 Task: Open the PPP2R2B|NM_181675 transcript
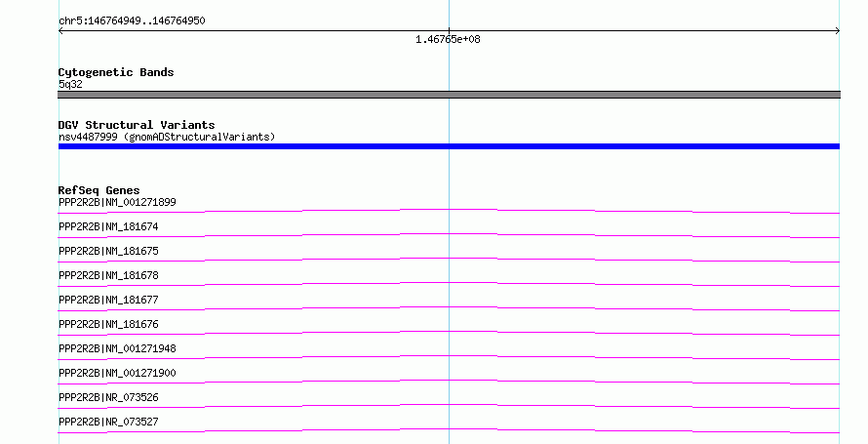click(x=108, y=251)
